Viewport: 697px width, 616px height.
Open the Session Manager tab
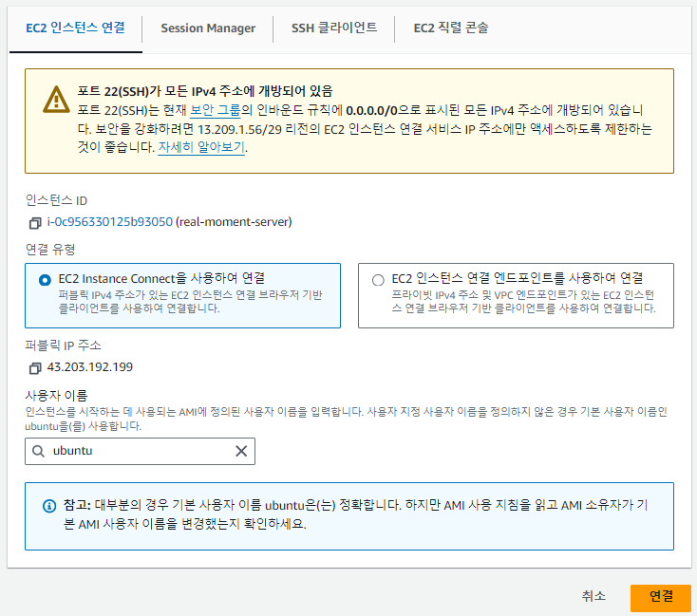(x=208, y=28)
